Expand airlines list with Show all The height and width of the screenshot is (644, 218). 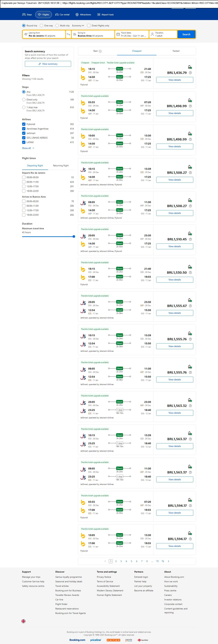click(28, 148)
